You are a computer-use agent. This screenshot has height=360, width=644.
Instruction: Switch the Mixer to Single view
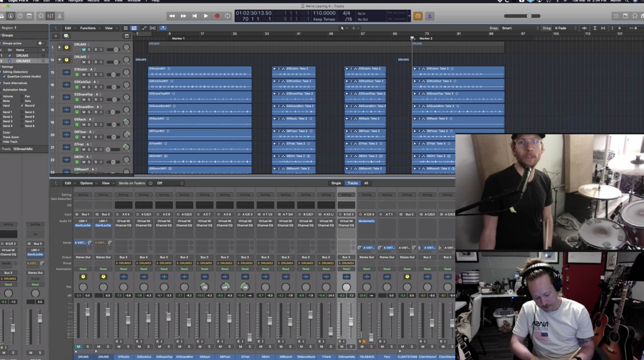(336, 183)
